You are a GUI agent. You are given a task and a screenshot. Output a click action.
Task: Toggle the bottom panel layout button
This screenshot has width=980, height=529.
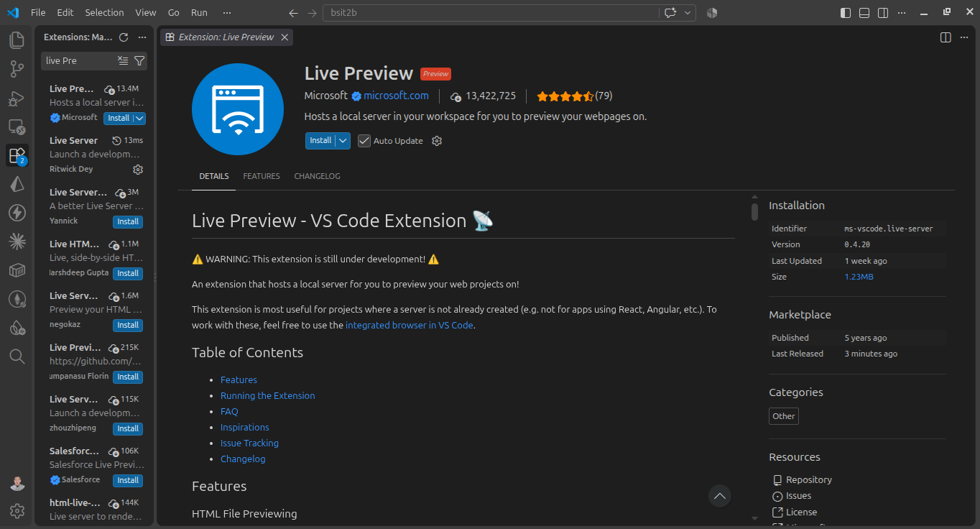(864, 13)
